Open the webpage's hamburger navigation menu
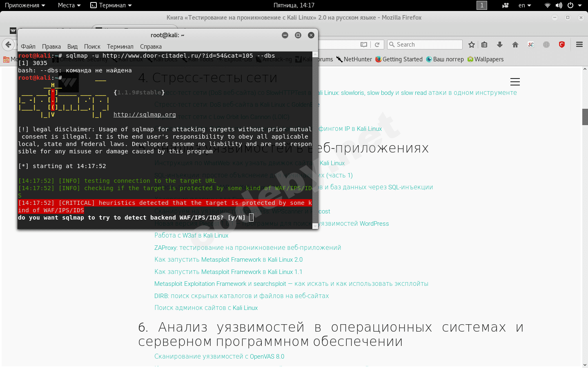Viewport: 588px width, 368px height. point(515,82)
